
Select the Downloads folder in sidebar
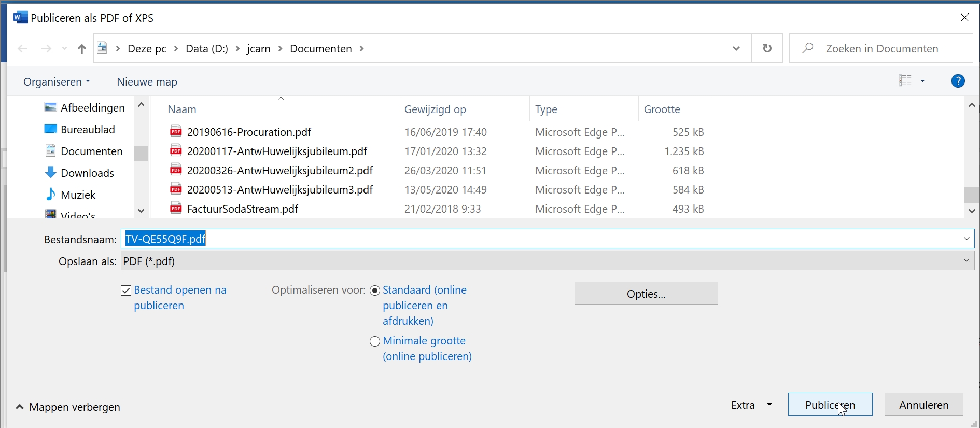pos(87,173)
